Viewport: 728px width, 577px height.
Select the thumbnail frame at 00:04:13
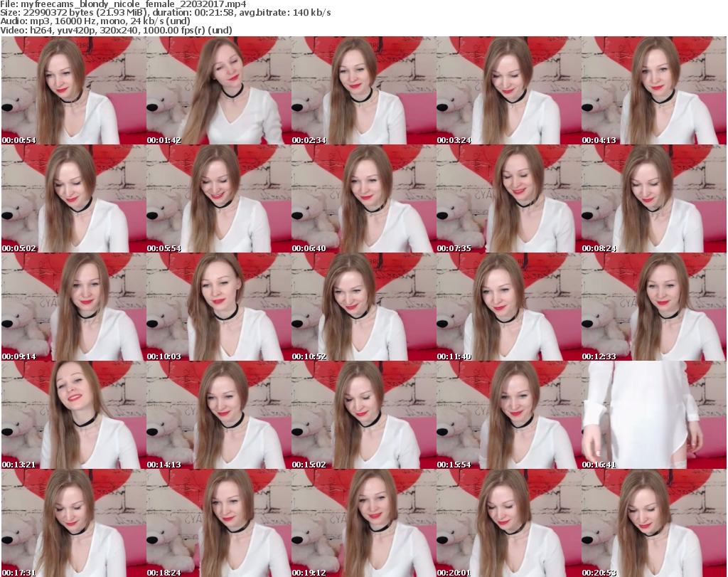tap(653, 90)
